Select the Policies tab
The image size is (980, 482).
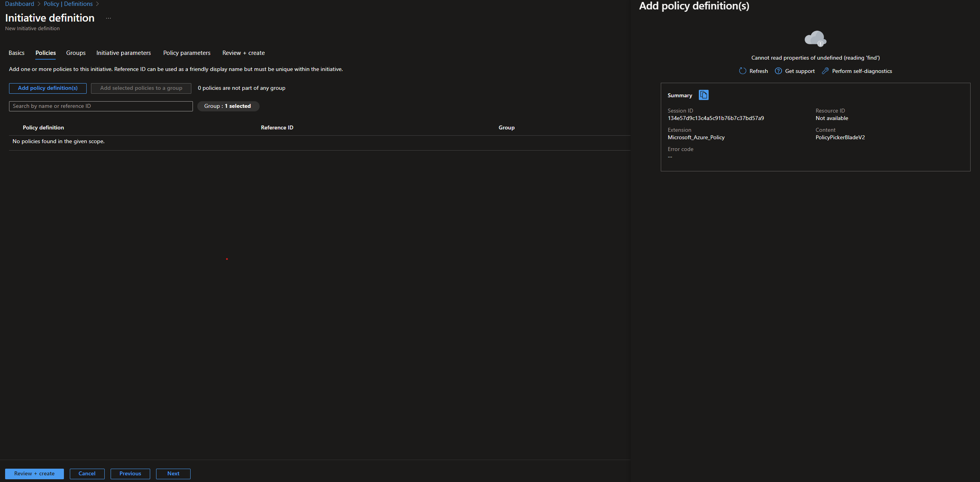45,53
